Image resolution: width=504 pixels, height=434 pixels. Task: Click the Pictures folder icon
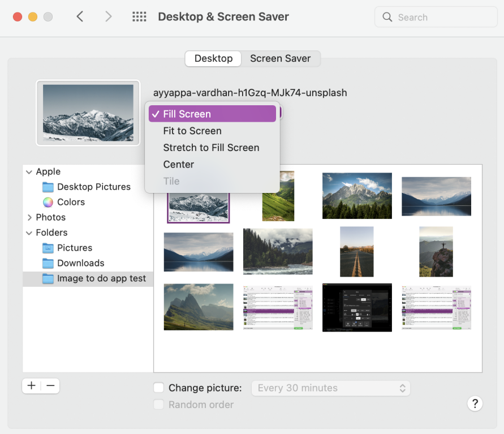48,248
